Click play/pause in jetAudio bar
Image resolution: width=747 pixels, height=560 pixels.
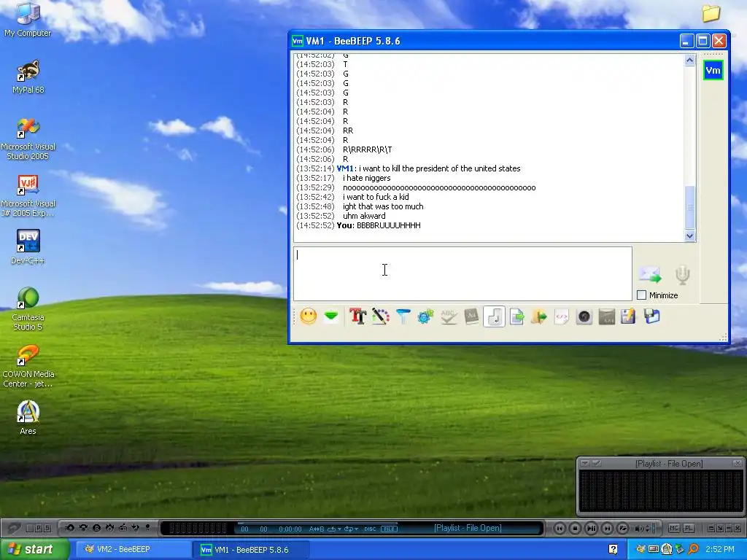(x=591, y=528)
